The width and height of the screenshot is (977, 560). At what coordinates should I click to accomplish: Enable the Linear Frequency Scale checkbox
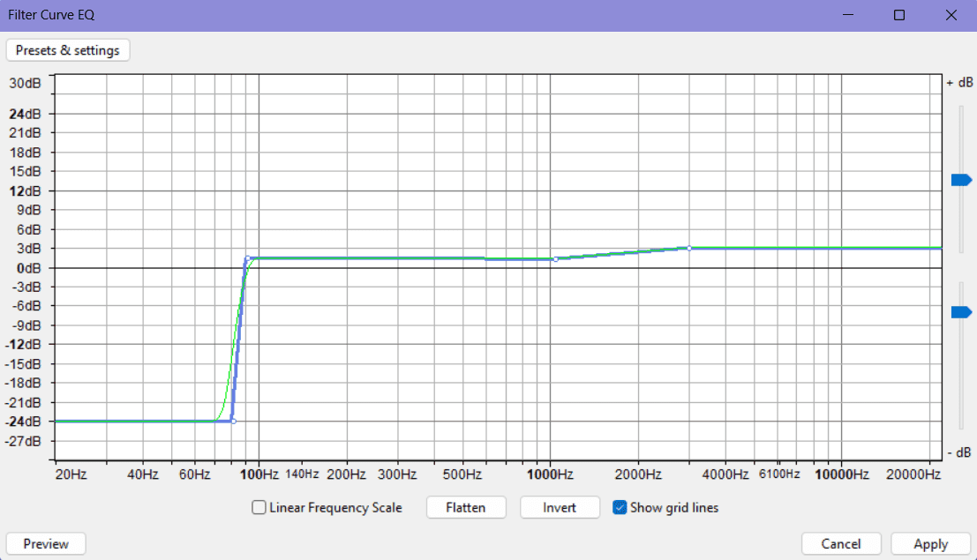tap(259, 508)
